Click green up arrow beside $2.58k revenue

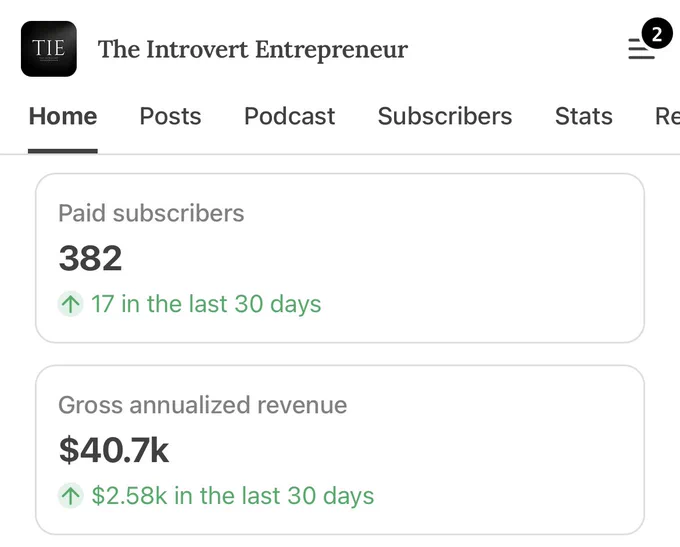point(70,495)
